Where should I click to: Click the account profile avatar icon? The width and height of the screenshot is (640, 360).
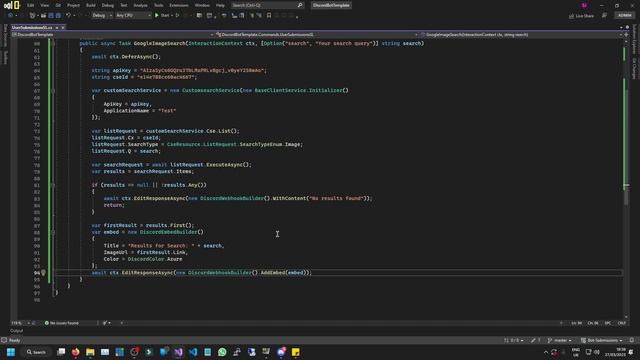click(584, 5)
